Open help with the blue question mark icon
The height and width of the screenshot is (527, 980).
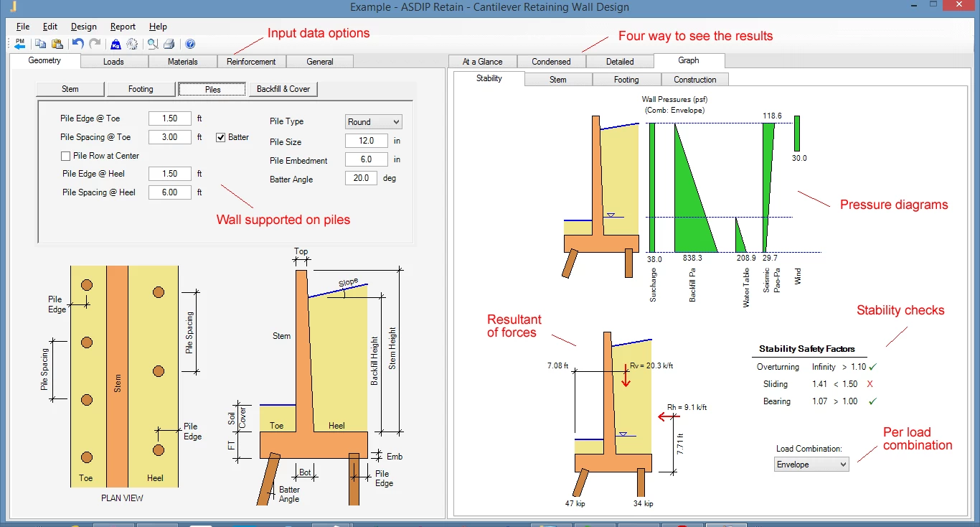point(190,44)
